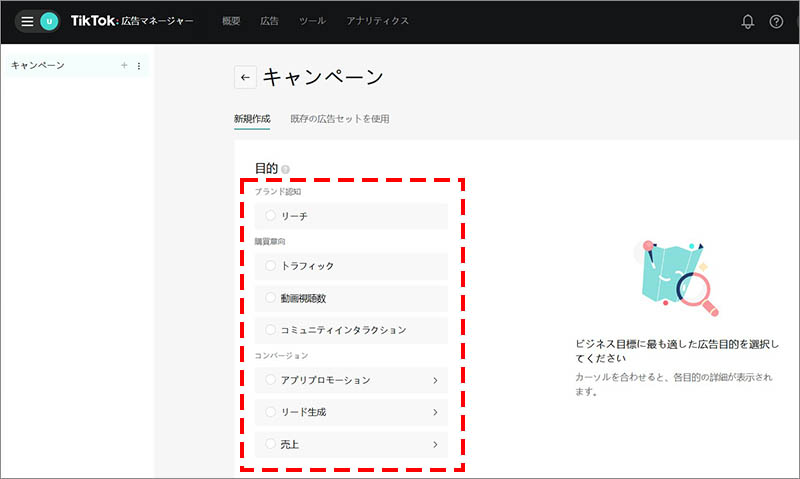The height and width of the screenshot is (479, 800).
Task: Expand the リード生成 chevron arrow
Action: (435, 412)
